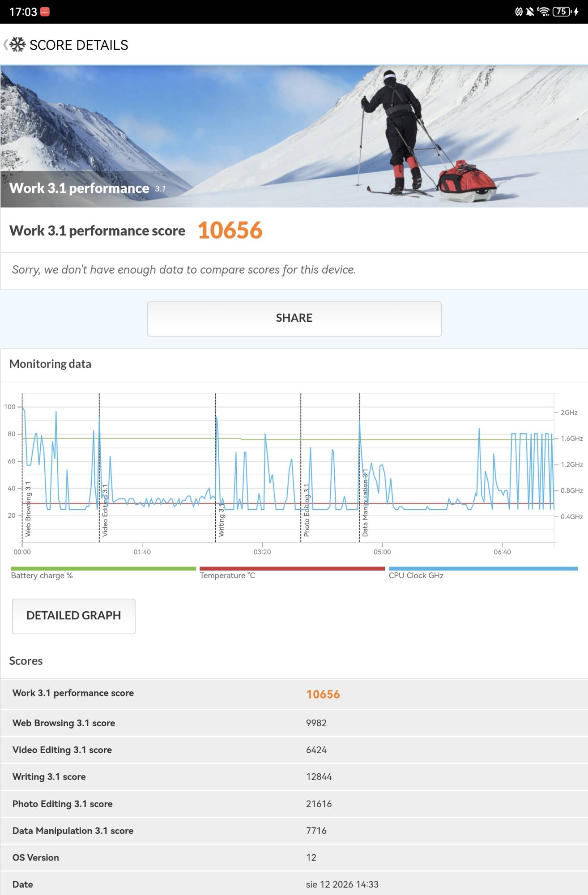Tap the WiFi status bar icon
588x895 pixels.
(543, 12)
